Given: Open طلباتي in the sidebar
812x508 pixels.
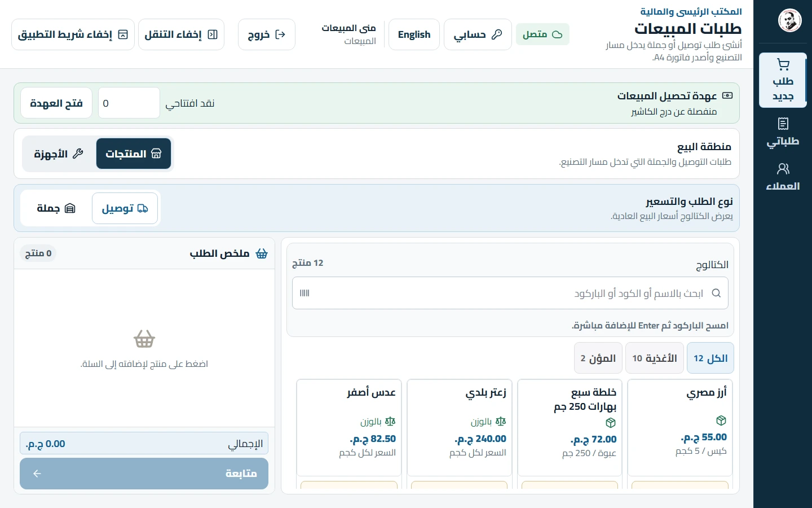Looking at the screenshot, I should pos(783,132).
